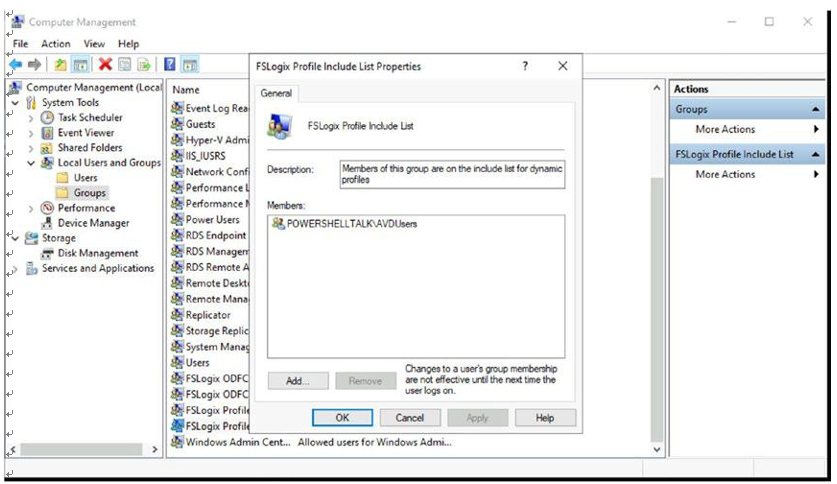
Task: Select the System Managed group row
Action: [x=209, y=347]
